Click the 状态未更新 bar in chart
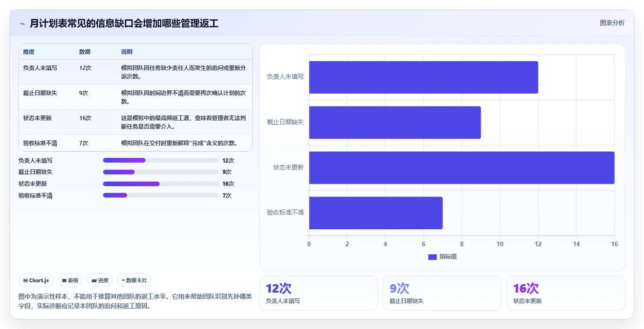The height and width of the screenshot is (329, 644). (462, 168)
